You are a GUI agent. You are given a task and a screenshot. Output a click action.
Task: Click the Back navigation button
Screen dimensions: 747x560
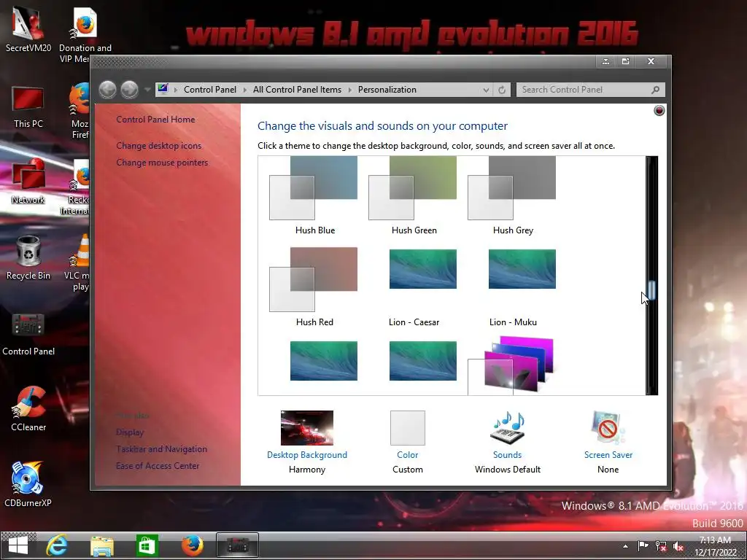point(108,90)
